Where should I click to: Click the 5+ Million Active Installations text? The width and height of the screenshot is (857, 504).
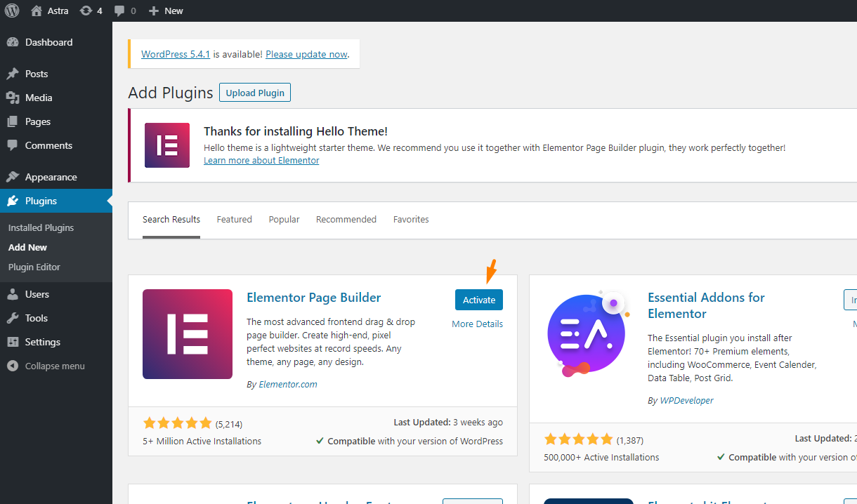(202, 442)
